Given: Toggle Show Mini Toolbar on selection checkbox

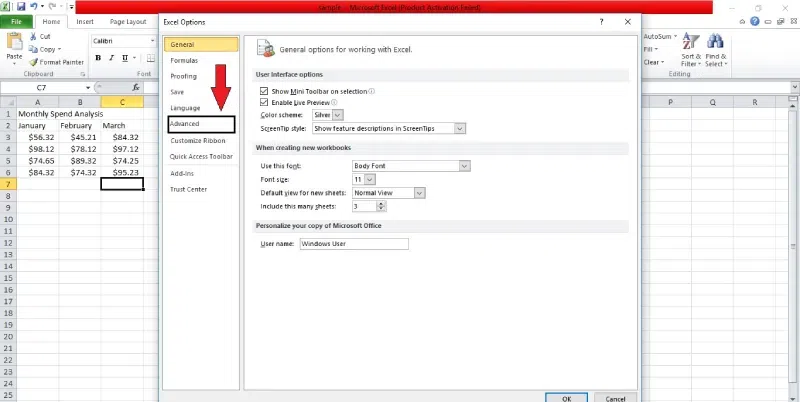Looking at the screenshot, I should point(264,91).
